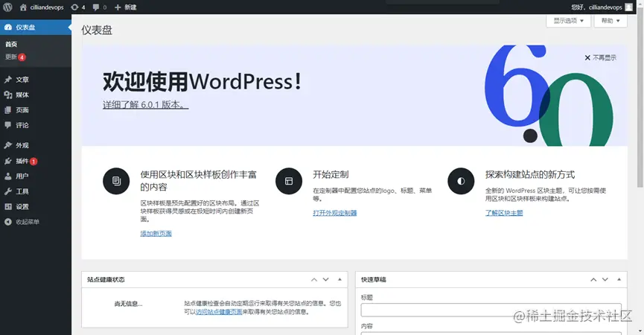Open the 更新 submenu item with badge 4
Image resolution: width=644 pixels, height=335 pixels.
[x=15, y=57]
